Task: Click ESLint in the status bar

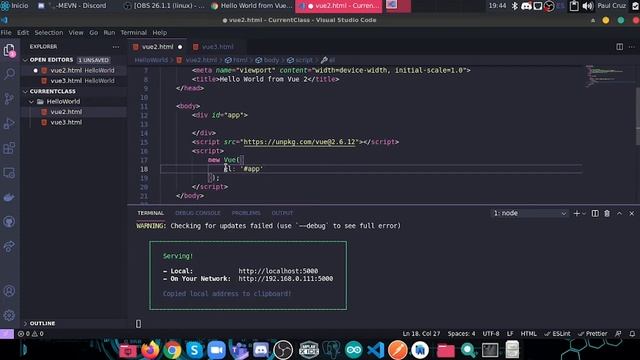Action: tap(557, 334)
